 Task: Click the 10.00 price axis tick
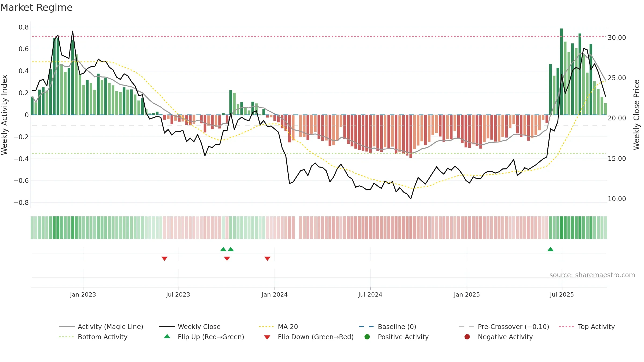[617, 199]
